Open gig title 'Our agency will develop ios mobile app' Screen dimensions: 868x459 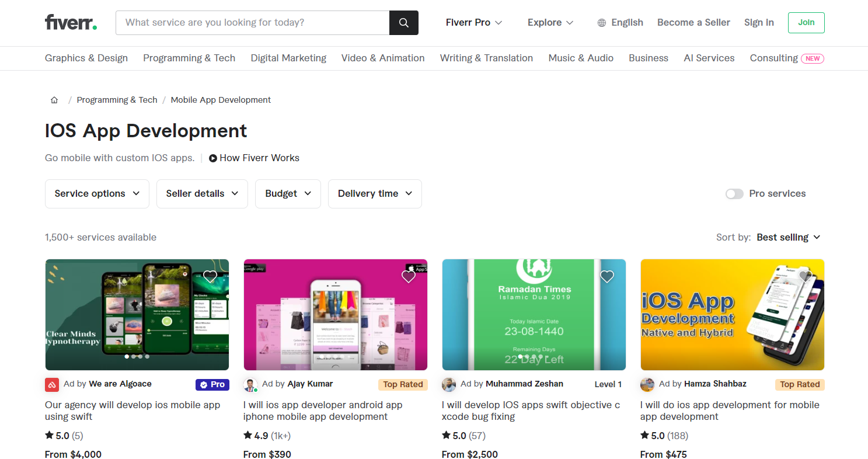133,411
